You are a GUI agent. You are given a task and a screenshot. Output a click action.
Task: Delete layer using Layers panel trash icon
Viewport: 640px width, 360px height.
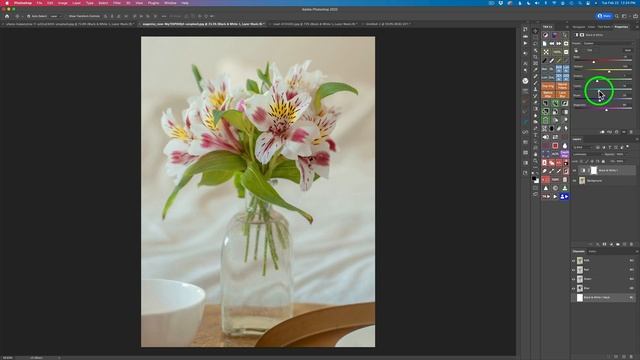pyautogui.click(x=631, y=244)
